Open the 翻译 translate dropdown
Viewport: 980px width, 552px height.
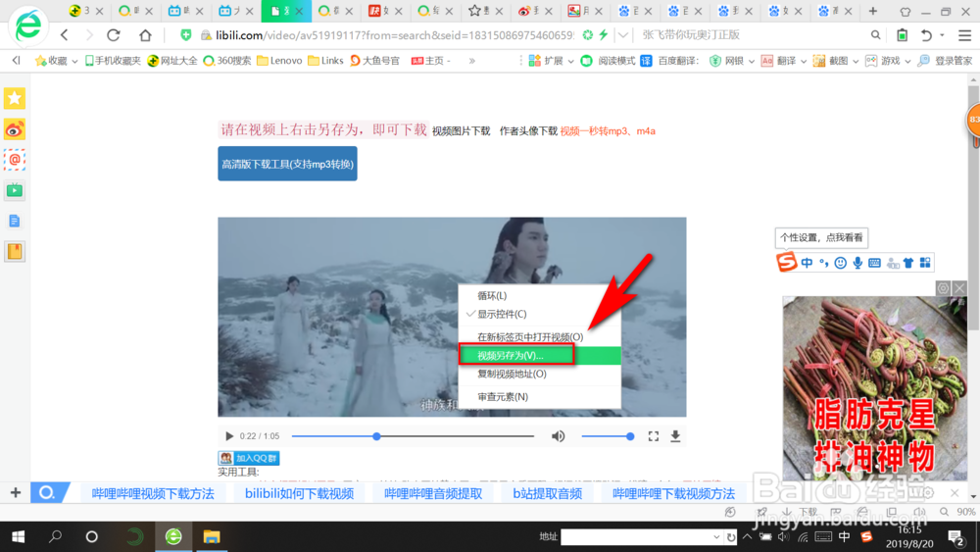click(x=784, y=61)
